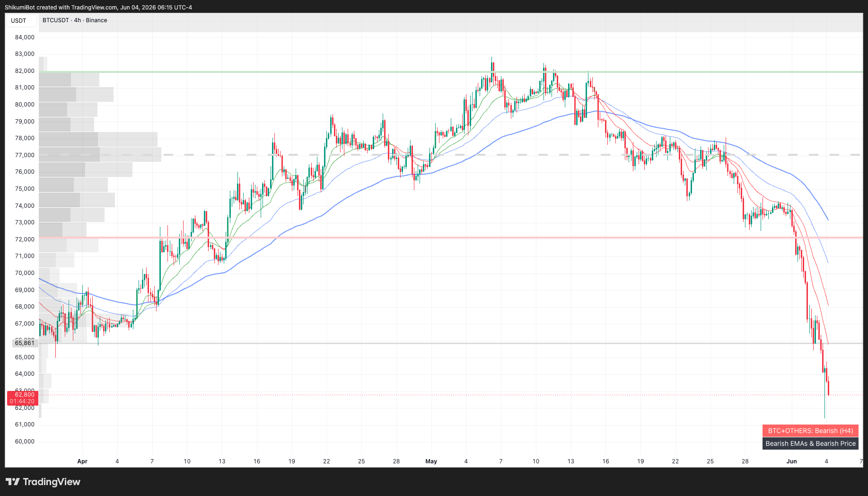
Task: Click the 60,000 price axis label
Action: [x=25, y=442]
